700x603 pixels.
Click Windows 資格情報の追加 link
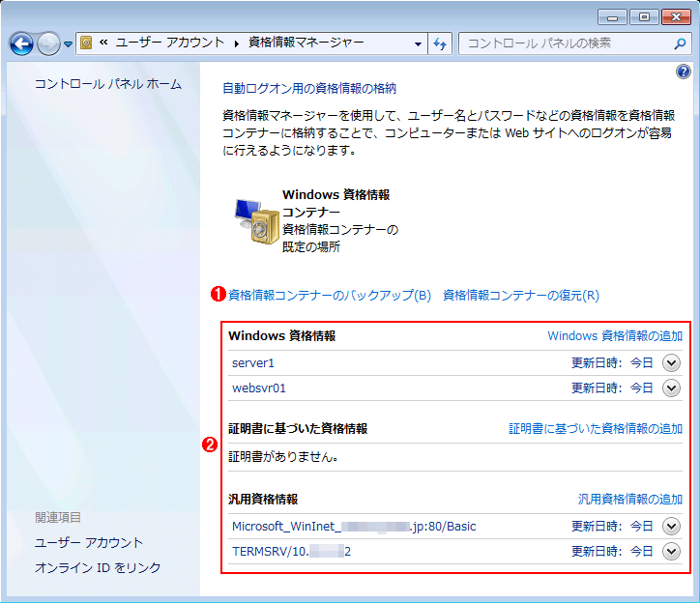click(x=615, y=335)
